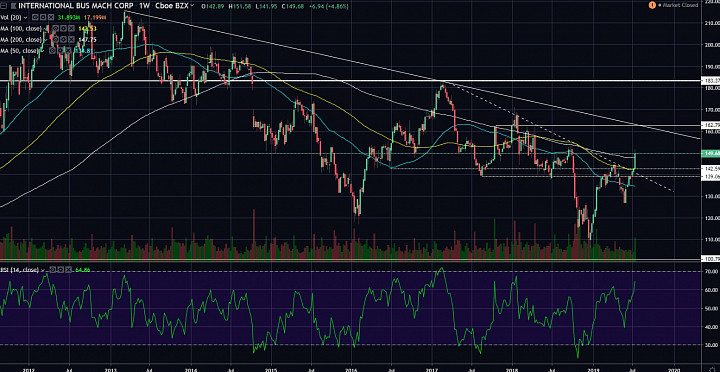Open settings for the Vol (20) indicator

[x=43, y=17]
